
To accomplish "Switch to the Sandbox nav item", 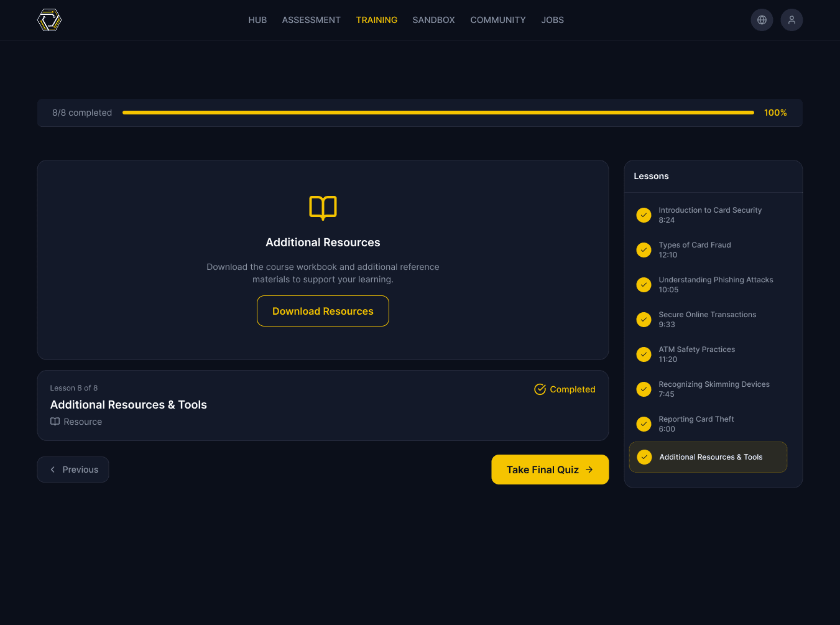I will click(433, 20).
